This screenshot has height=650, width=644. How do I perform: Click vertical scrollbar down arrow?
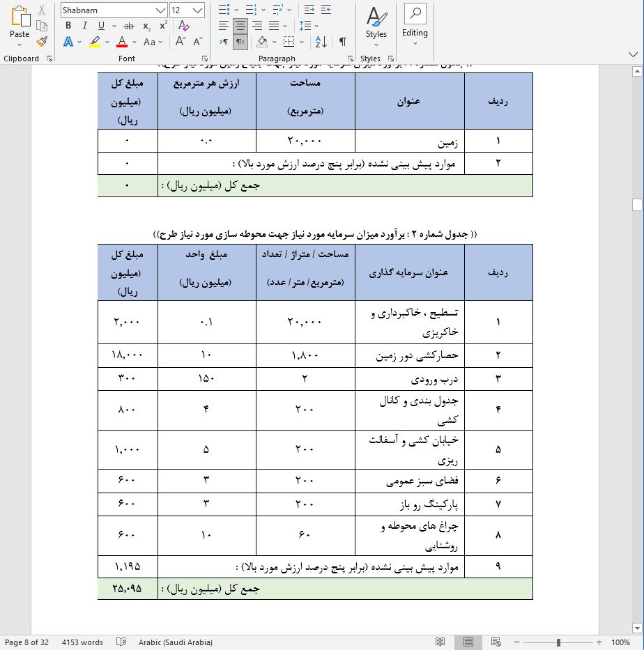[x=637, y=628]
